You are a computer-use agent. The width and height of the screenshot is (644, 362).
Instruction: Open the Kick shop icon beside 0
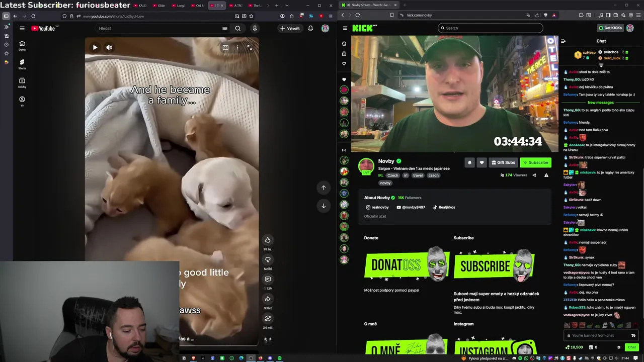591,347
